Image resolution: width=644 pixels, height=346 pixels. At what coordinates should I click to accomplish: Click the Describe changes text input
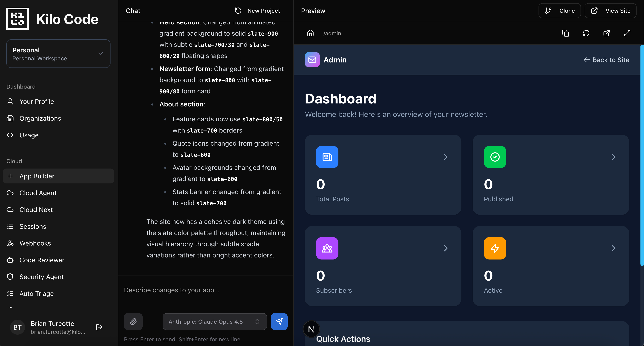coord(205,290)
